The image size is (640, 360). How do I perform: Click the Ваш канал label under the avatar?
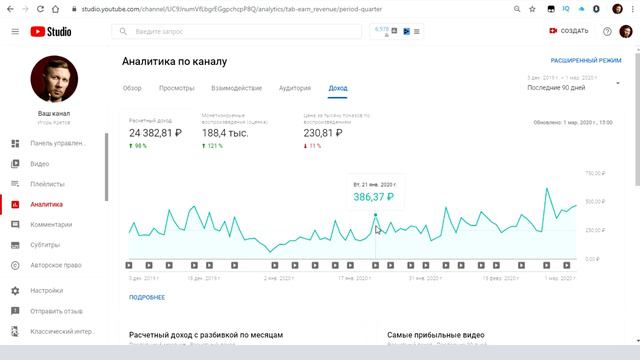coord(54,113)
